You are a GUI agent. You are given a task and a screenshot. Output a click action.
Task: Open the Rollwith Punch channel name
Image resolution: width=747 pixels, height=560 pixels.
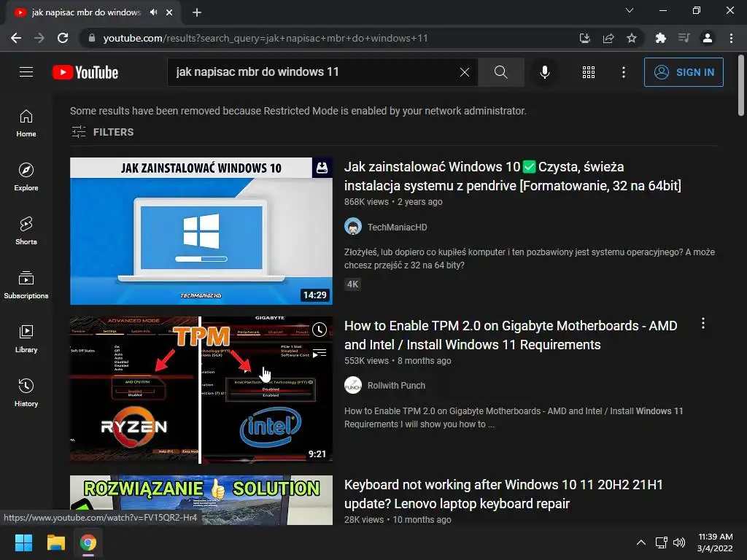click(x=396, y=385)
